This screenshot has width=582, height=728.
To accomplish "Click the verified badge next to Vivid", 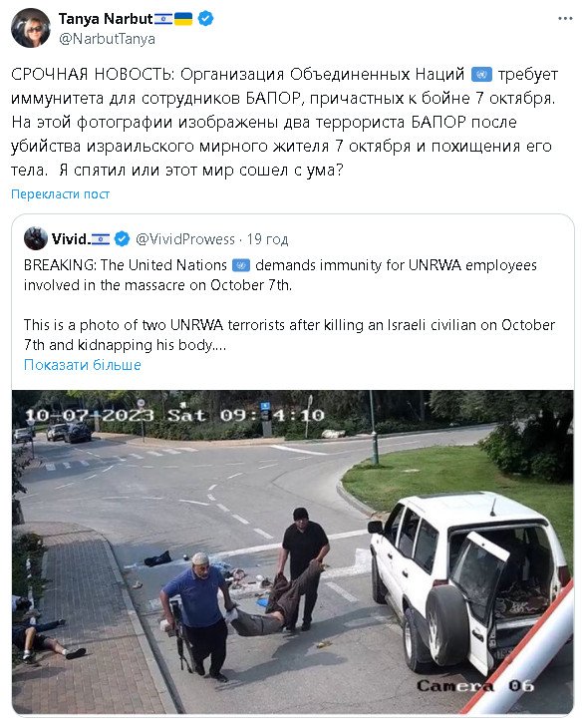I will point(122,239).
